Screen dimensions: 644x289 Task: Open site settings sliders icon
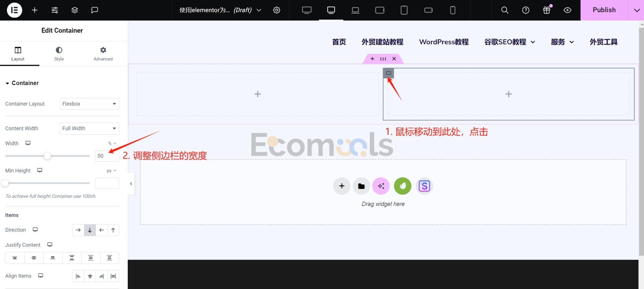click(x=55, y=10)
